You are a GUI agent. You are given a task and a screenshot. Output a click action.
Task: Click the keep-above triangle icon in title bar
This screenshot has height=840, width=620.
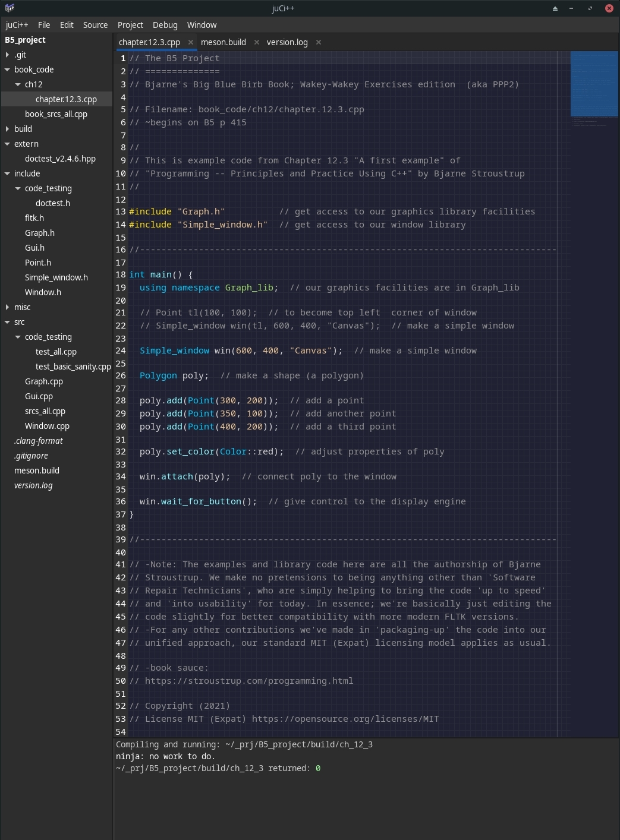pyautogui.click(x=555, y=8)
